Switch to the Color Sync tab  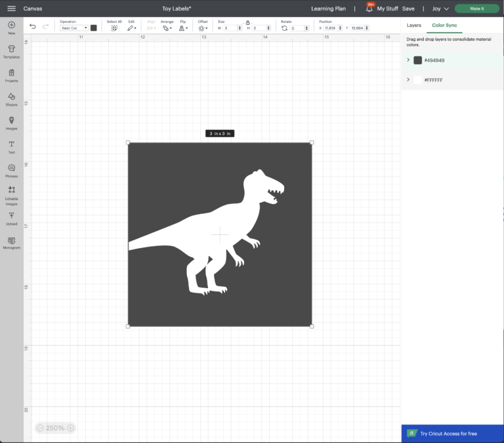444,25
